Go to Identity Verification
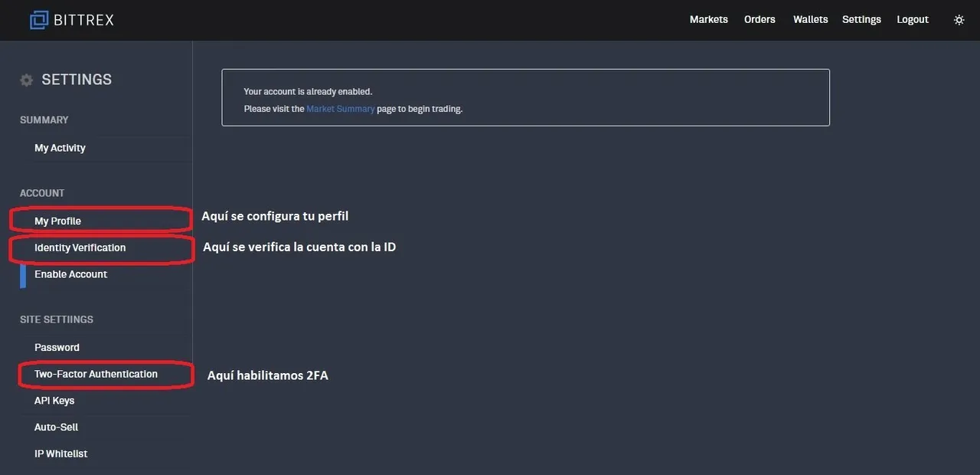 tap(80, 247)
